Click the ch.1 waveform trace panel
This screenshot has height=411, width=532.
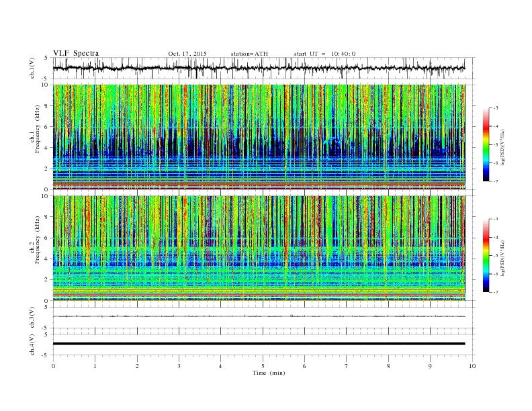pos(264,68)
